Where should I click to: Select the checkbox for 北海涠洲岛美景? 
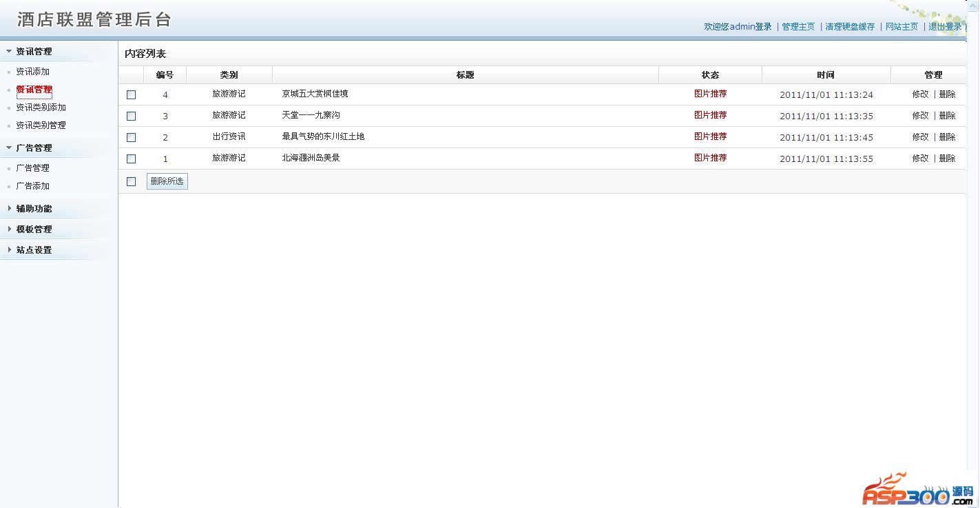pyautogui.click(x=132, y=159)
